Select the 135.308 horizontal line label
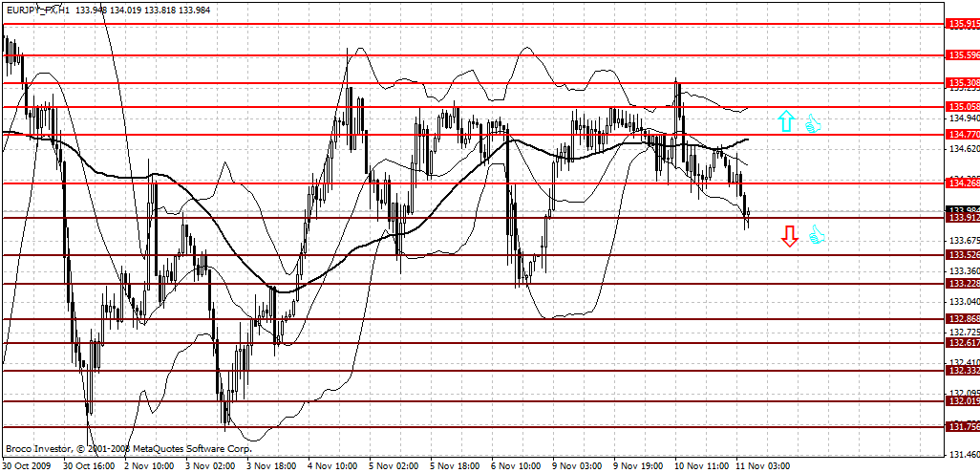980x473 pixels. click(x=961, y=83)
